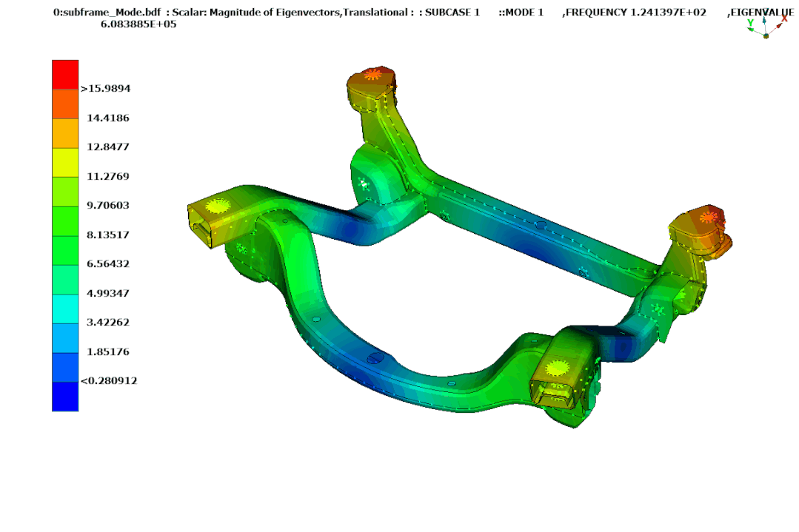The image size is (799, 532).
Task: Click the legend value 3.42262
Action: click(108, 323)
